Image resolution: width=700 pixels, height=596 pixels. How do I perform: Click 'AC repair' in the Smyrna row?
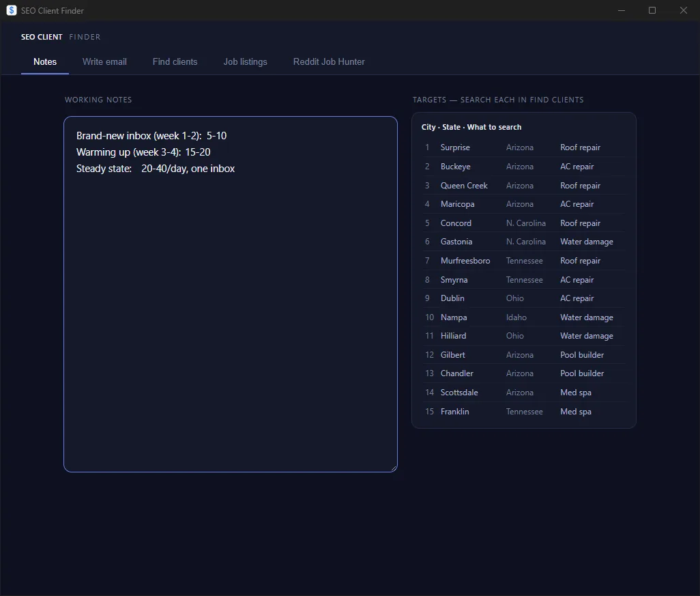coord(577,280)
